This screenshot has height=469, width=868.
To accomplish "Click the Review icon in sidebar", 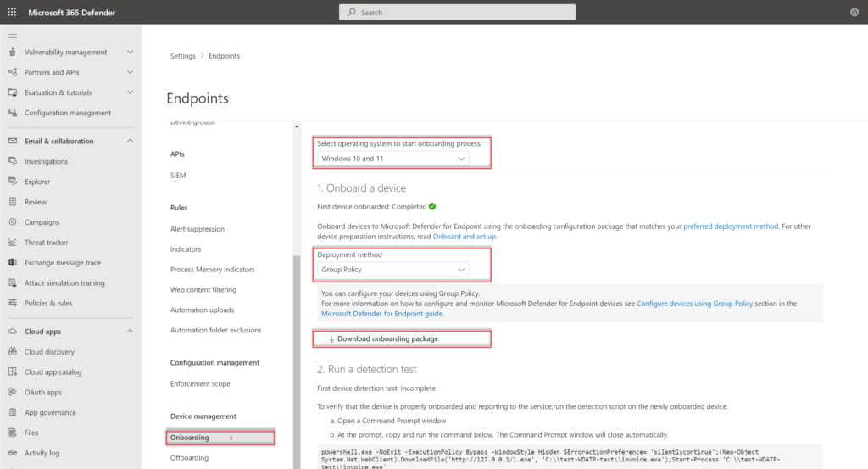I will pos(13,202).
